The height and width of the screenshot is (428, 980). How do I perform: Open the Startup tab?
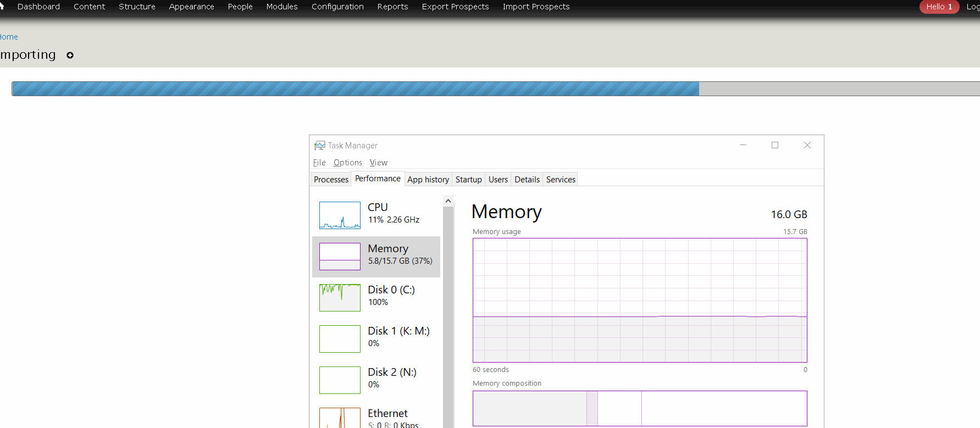(468, 179)
